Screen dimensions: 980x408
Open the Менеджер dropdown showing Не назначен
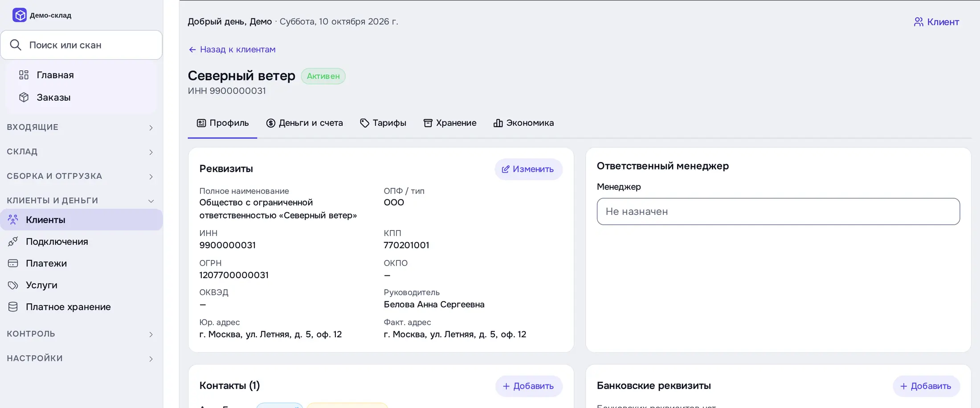[778, 211]
